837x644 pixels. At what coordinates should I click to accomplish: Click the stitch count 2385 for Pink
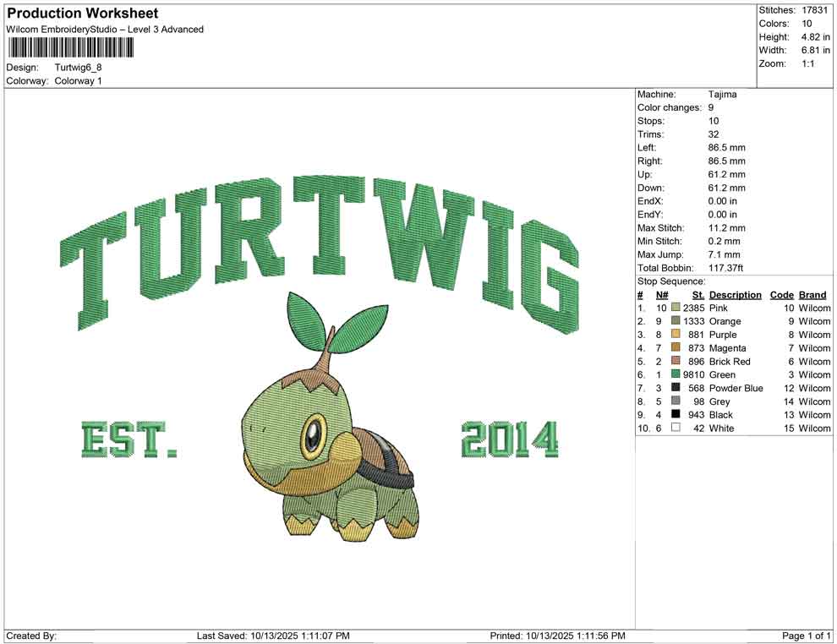693,308
